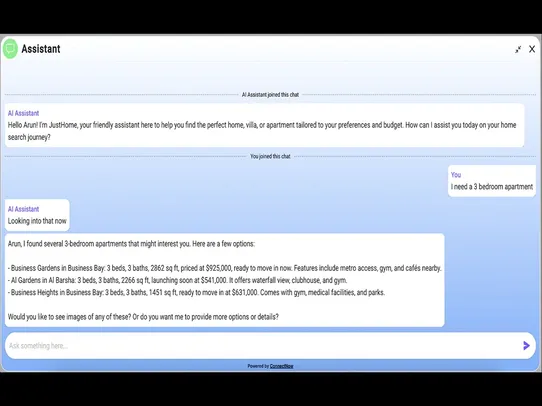This screenshot has height=406, width=542.
Task: Click the 'I need a 3 bedroom apartment' message
Action: tap(492, 187)
